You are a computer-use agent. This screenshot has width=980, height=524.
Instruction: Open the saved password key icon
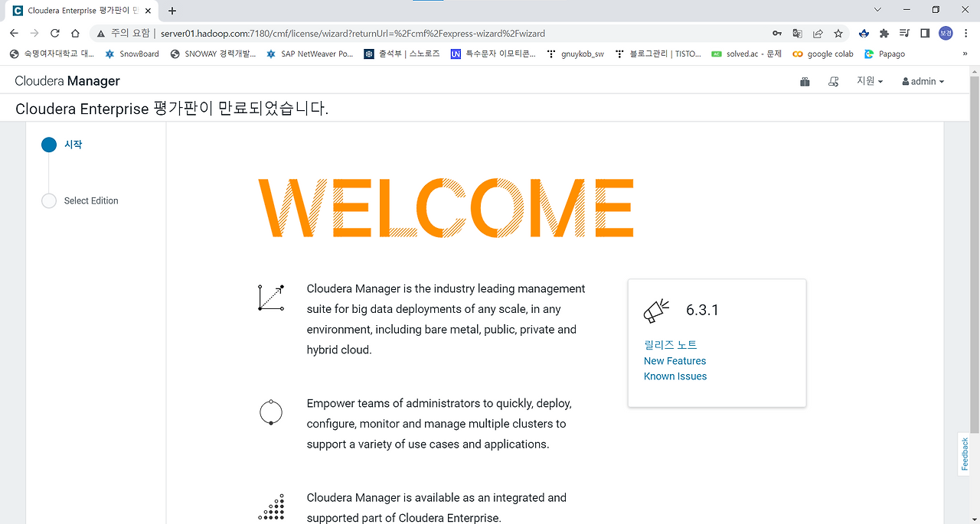tap(777, 33)
